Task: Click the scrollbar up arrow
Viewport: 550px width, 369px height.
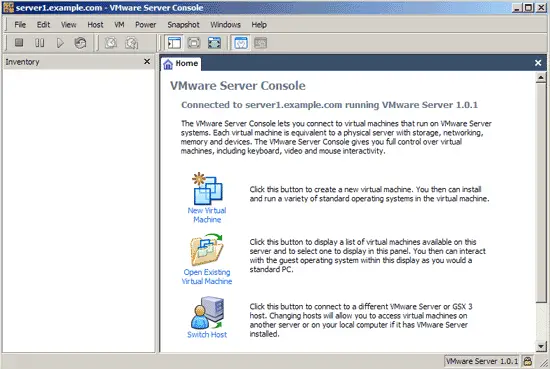Action: tap(541, 78)
